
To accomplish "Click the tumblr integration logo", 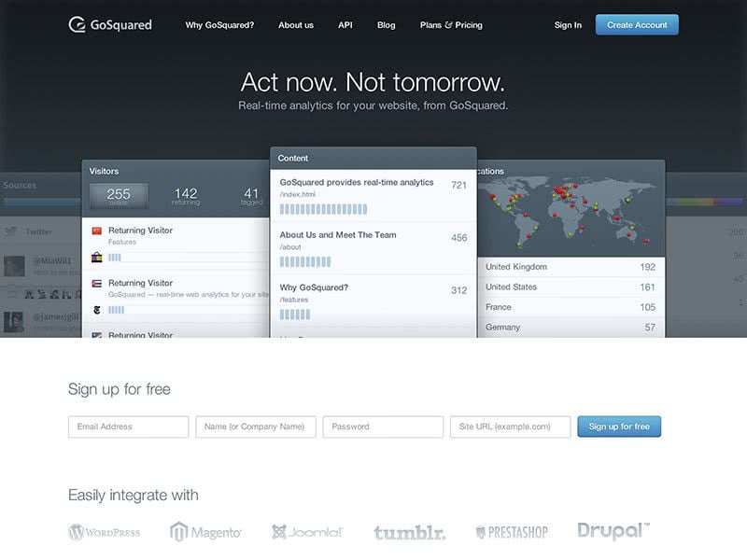I will 409,533.
